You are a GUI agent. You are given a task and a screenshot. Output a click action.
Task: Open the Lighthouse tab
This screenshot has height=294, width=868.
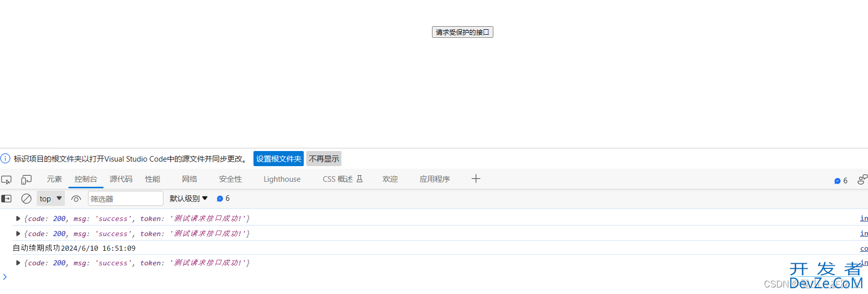coord(282,179)
